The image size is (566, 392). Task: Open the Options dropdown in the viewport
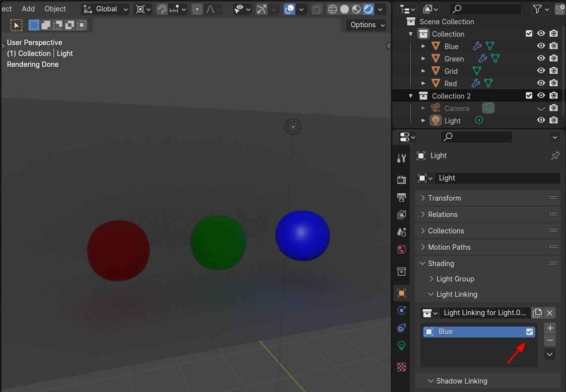(x=367, y=24)
